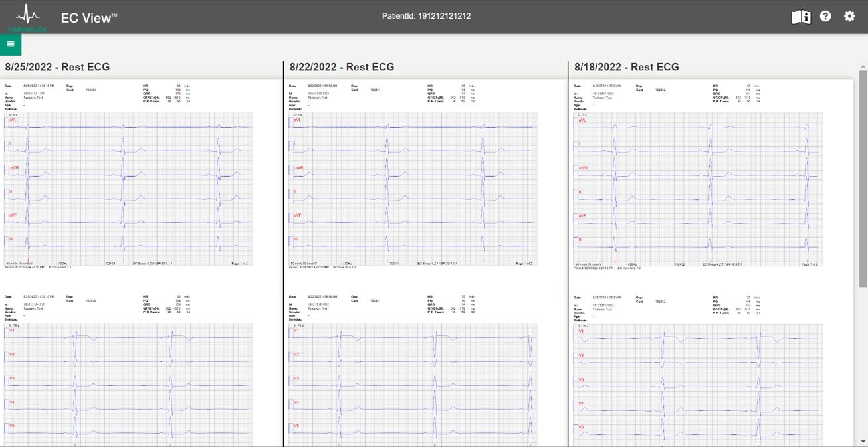Select the 8/18/2022 - Rest ECG heading
This screenshot has width=868, height=447.
click(627, 67)
